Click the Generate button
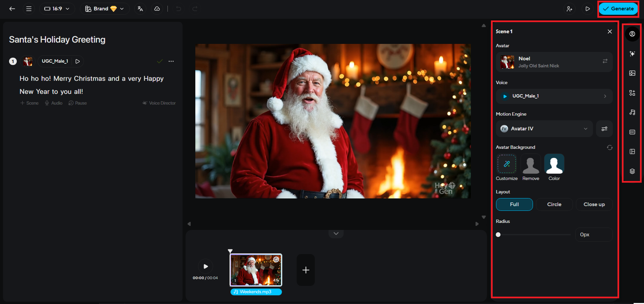The width and height of the screenshot is (644, 304). click(x=618, y=9)
